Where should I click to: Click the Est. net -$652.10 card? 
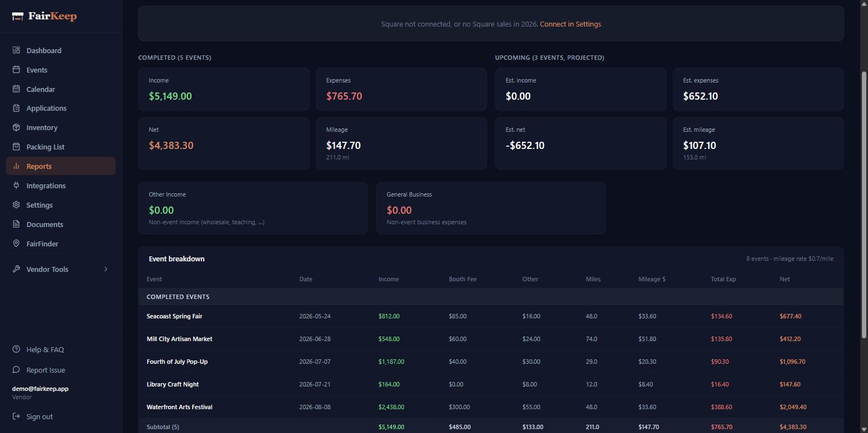click(x=581, y=143)
